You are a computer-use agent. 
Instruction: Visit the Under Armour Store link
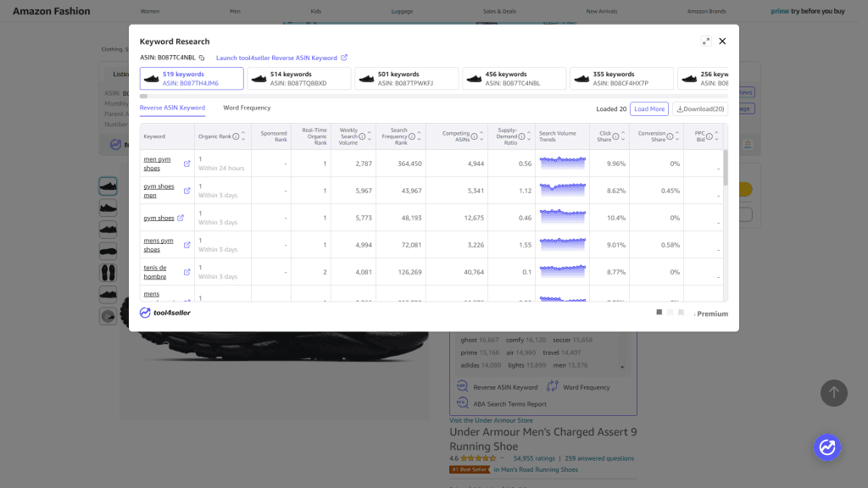coord(491,420)
